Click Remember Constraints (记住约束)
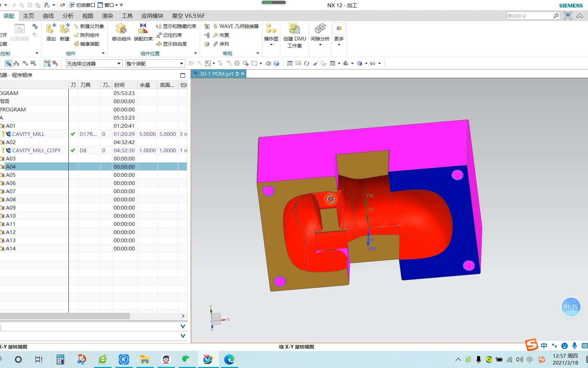The image size is (588, 368). pyautogui.click(x=169, y=35)
